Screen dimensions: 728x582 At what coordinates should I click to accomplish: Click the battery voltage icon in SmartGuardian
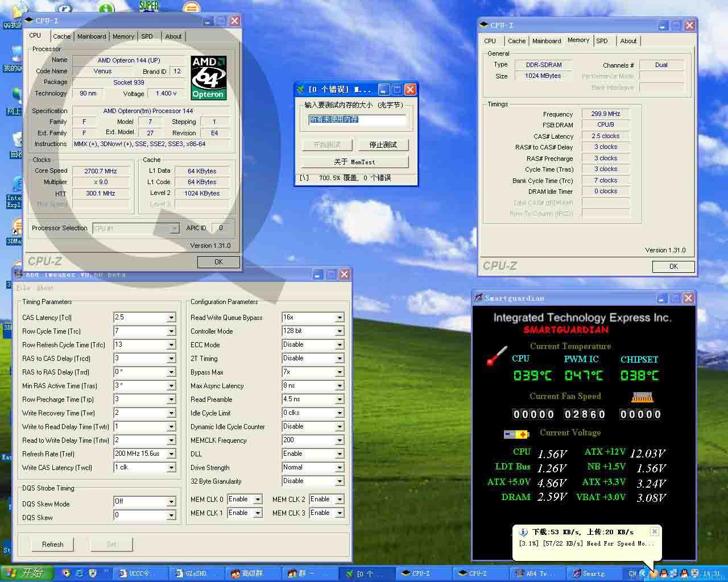point(516,434)
